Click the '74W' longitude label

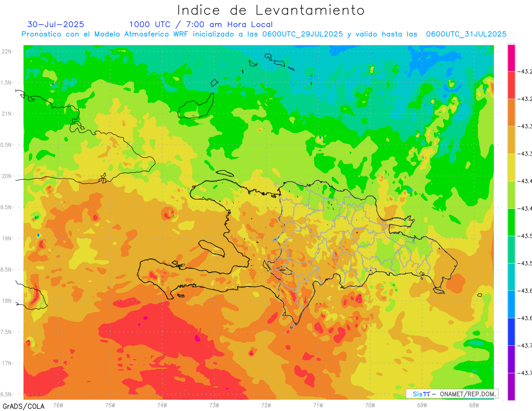tap(162, 405)
